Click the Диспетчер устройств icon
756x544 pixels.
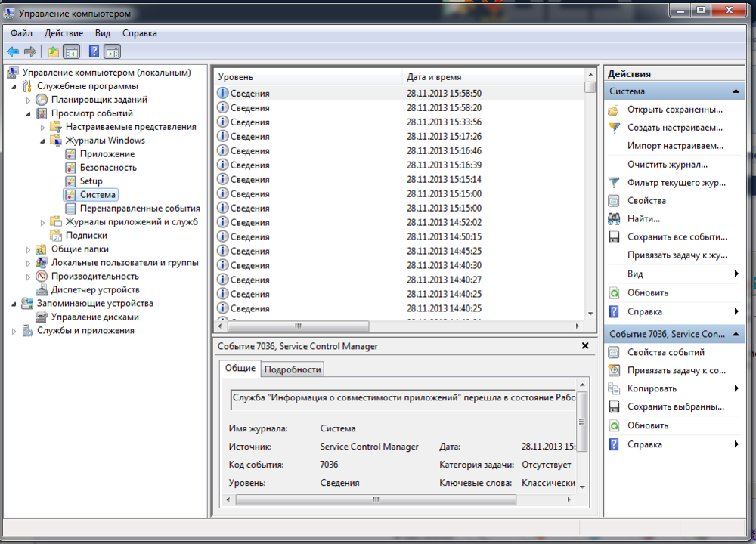42,289
